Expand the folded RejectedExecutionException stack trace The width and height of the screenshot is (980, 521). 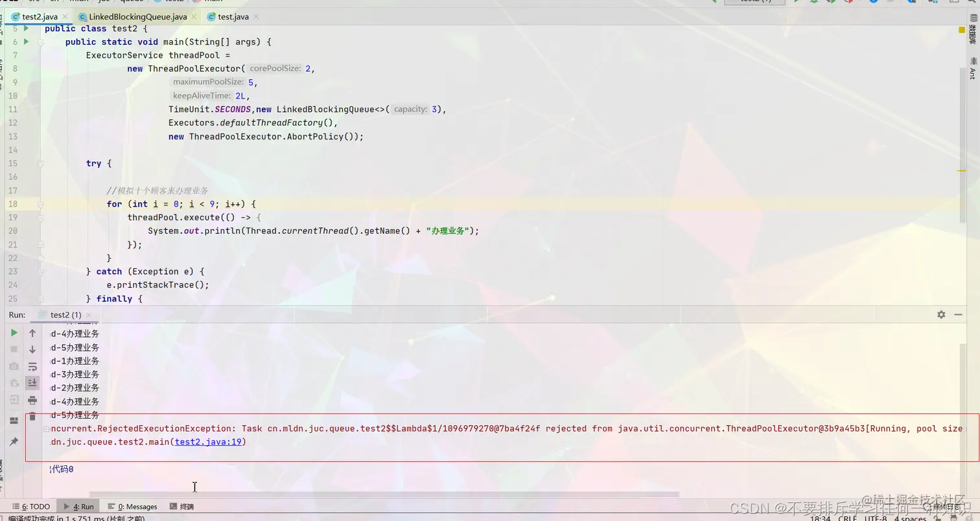(x=46, y=429)
